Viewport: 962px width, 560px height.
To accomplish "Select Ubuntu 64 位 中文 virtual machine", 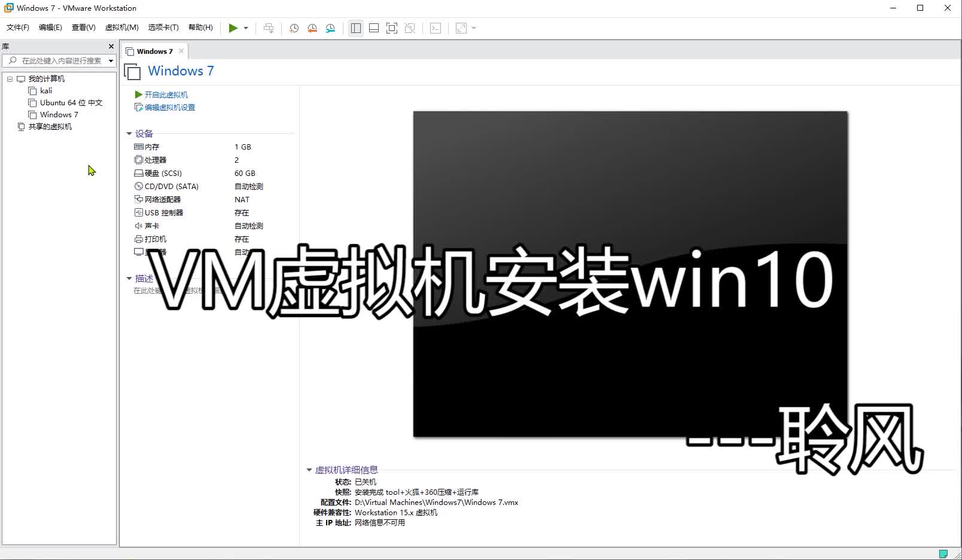I will 71,103.
